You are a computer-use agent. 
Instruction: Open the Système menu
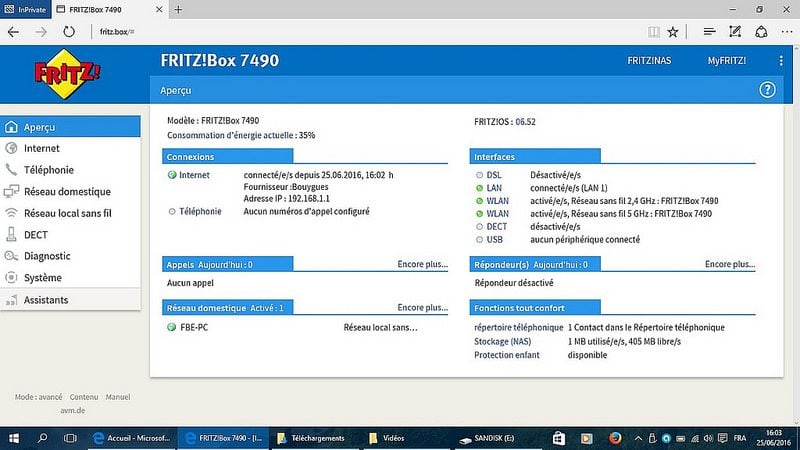coord(70,277)
